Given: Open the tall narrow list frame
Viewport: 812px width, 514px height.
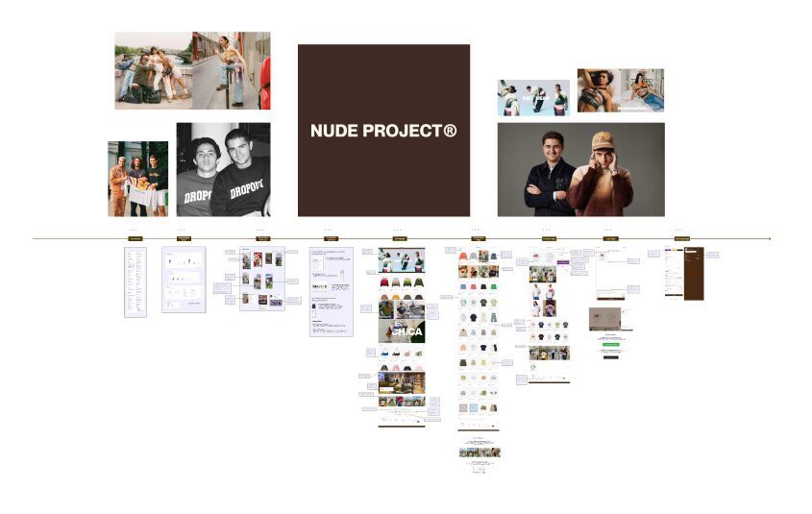Looking at the screenshot, I should pos(135,282).
